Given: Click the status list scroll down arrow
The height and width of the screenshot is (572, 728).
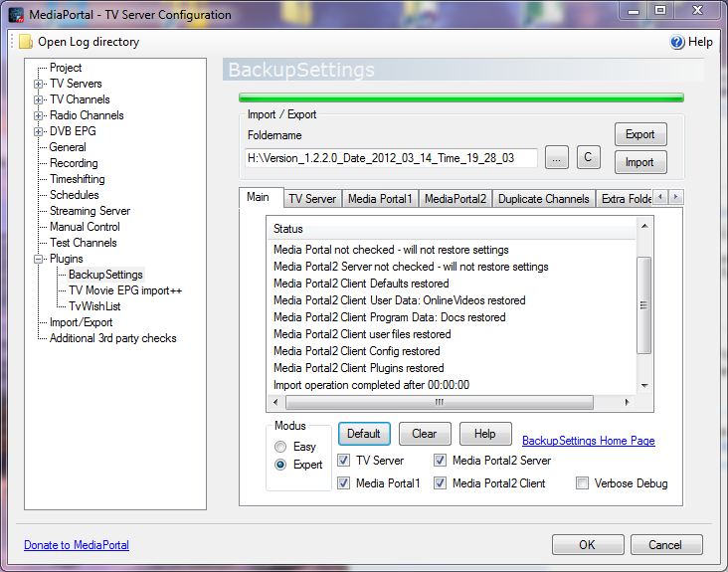Looking at the screenshot, I should coord(644,385).
